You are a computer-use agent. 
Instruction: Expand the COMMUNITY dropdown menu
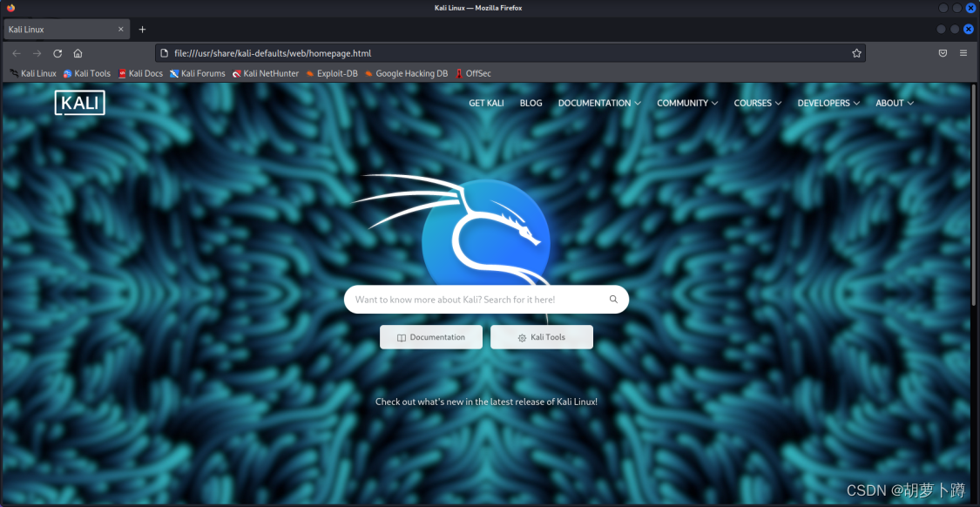point(687,103)
